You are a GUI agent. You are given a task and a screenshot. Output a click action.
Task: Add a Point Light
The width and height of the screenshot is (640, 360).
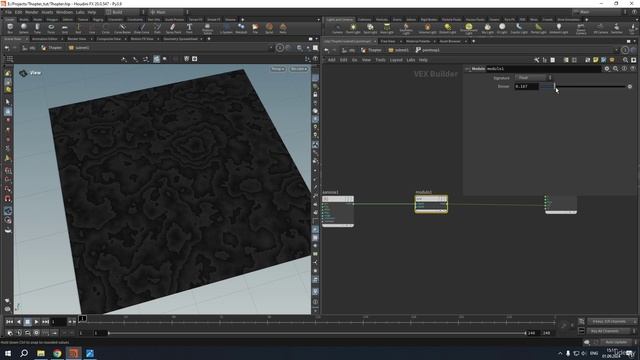coord(353,29)
